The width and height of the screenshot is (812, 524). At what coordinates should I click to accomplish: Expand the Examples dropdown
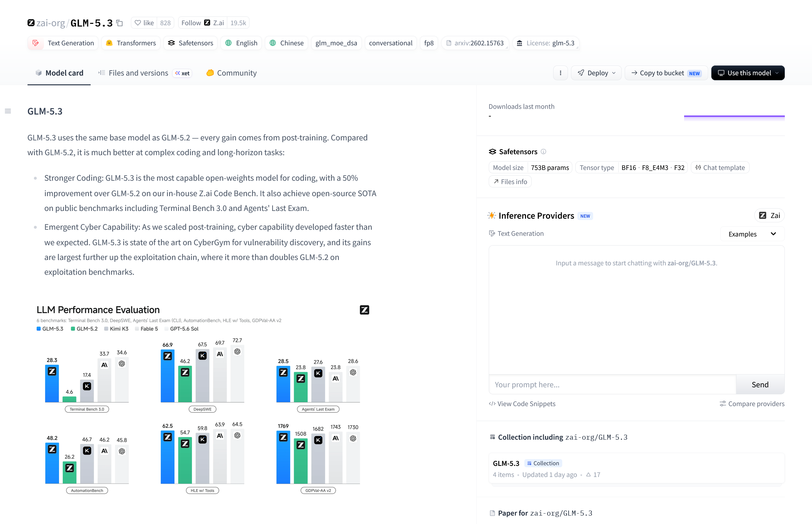(x=752, y=234)
